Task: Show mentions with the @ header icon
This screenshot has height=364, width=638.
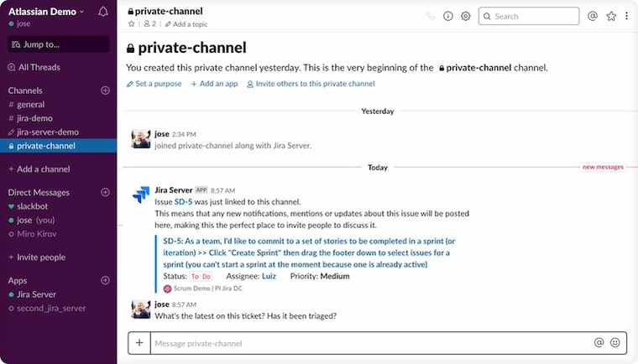Action: coord(593,16)
